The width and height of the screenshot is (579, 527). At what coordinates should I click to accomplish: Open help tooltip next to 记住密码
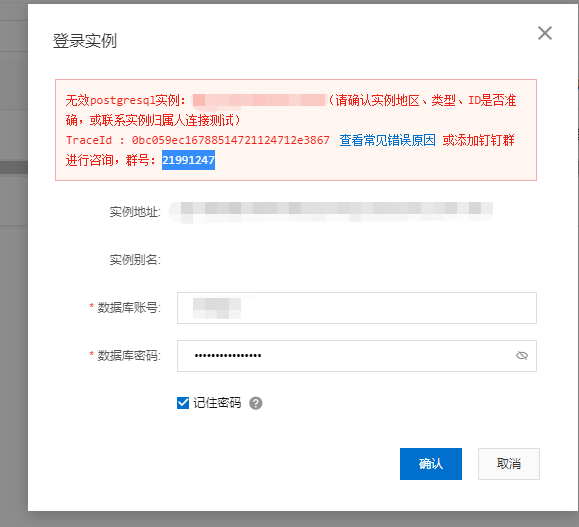click(256, 403)
